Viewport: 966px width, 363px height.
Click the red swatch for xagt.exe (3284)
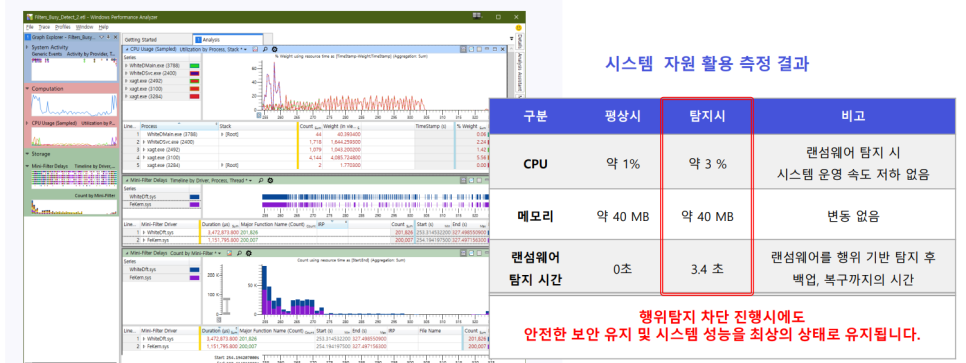tap(194, 97)
